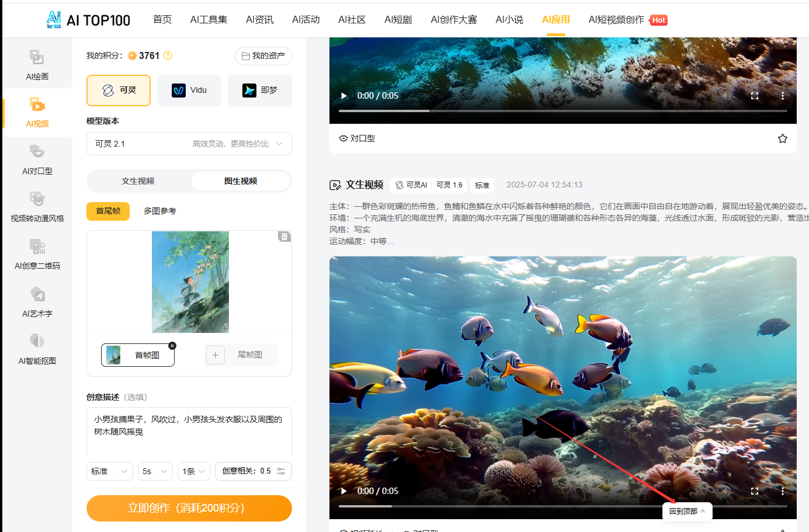Mute the tropical fish video
Screen dimensions: 809x532
pyautogui.click(x=727, y=491)
